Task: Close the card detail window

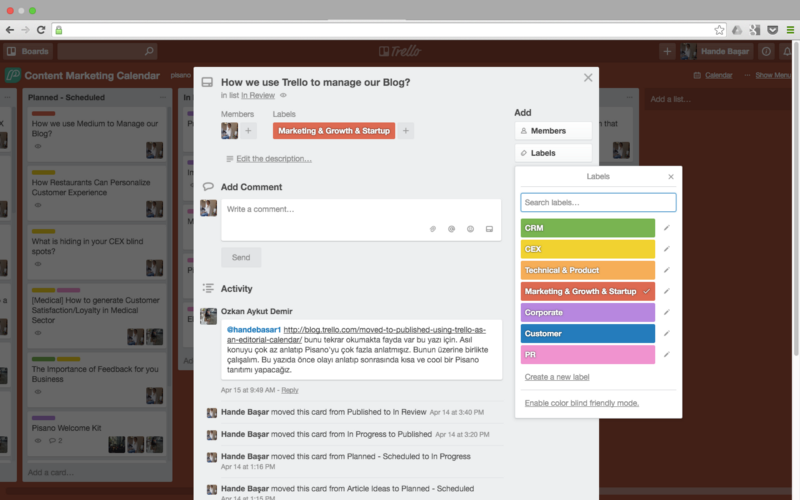Action: 588,78
